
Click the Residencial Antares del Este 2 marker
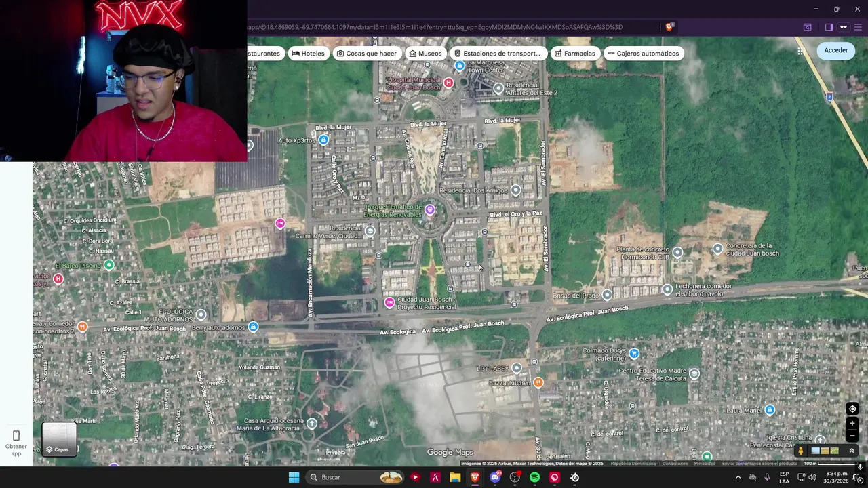(498, 88)
